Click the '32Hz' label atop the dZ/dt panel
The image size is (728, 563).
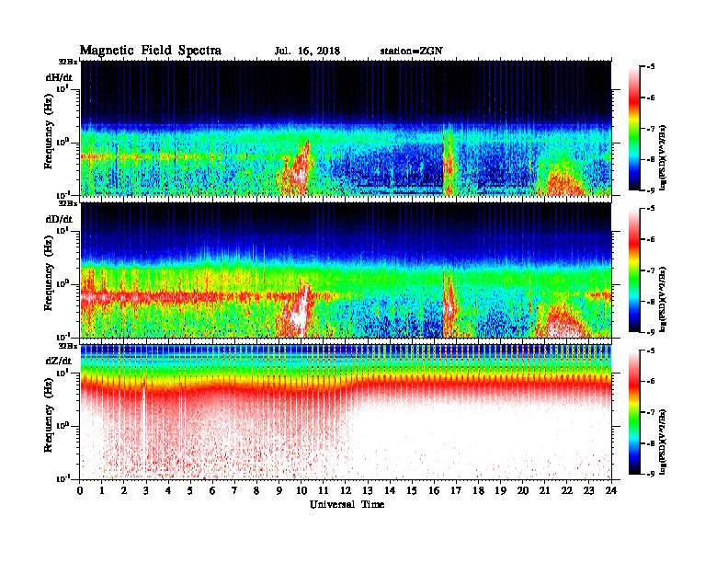point(68,346)
